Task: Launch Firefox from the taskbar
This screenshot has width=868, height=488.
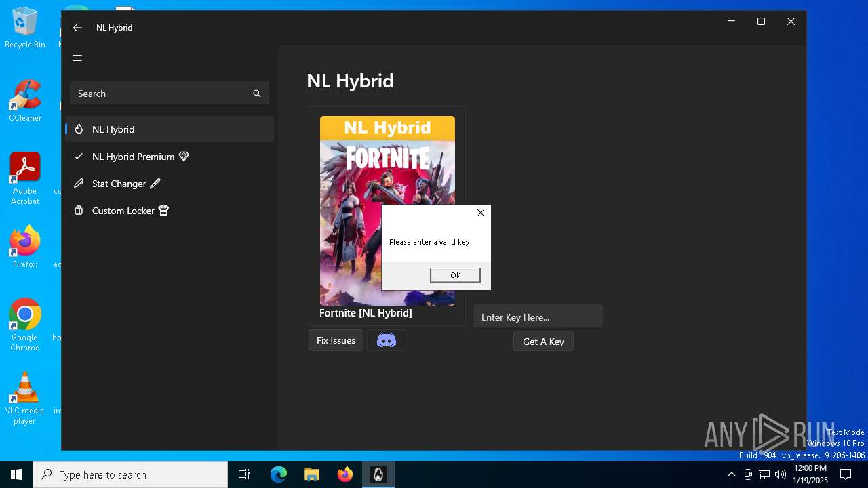Action: tap(345, 474)
